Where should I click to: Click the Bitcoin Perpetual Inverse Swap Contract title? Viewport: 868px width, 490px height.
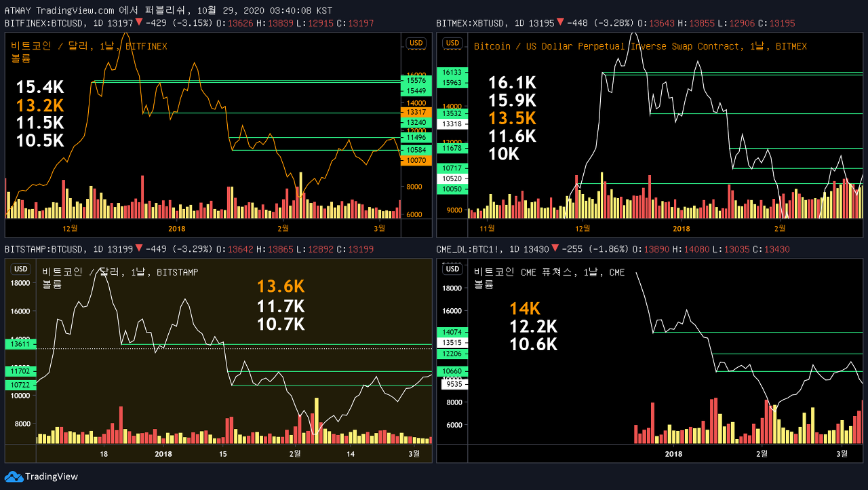pos(640,46)
